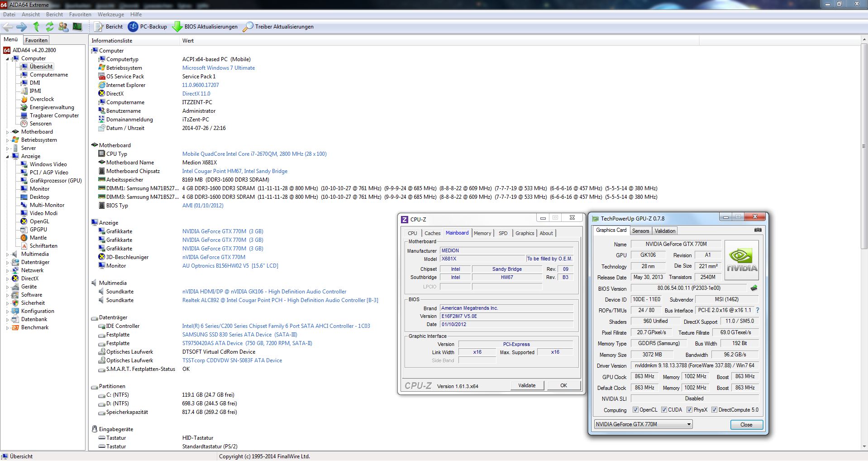The height and width of the screenshot is (461, 868).
Task: Expand the Netzwerk tree node
Action: (8, 271)
